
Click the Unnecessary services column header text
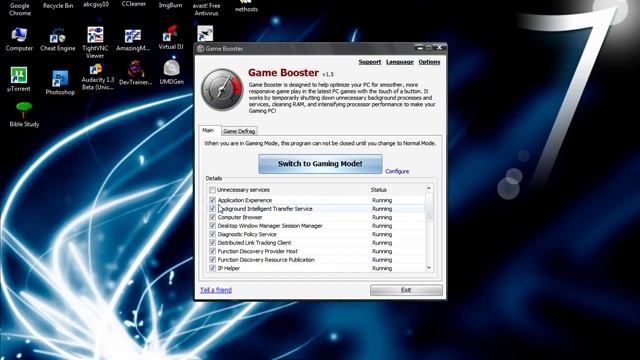click(x=243, y=190)
